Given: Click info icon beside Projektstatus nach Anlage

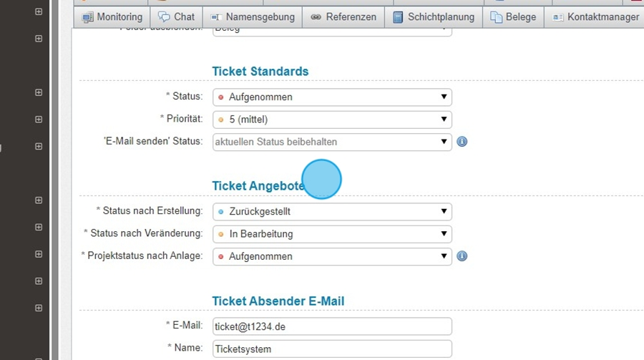Looking at the screenshot, I should [462, 256].
